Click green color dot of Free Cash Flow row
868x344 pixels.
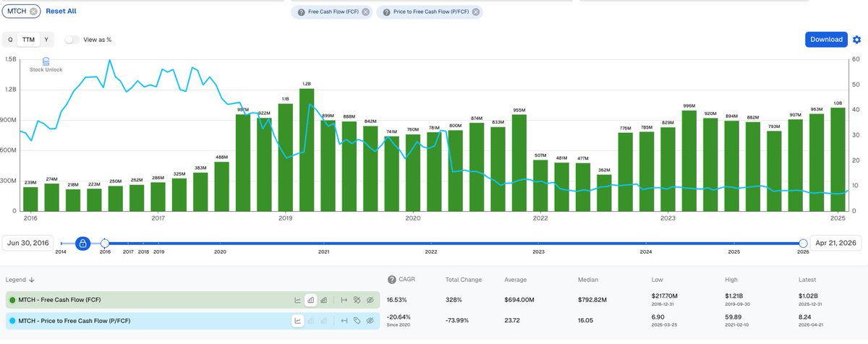click(11, 300)
